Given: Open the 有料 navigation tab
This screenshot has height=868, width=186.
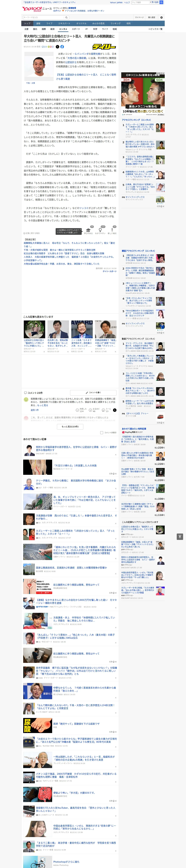Looking at the screenshot, I should click(x=128, y=24).
